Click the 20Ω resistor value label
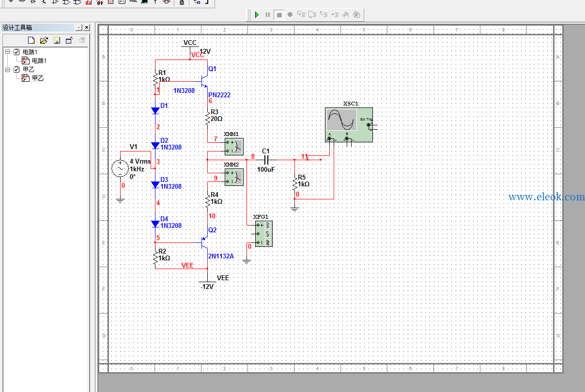The height and width of the screenshot is (392, 585). 216,119
